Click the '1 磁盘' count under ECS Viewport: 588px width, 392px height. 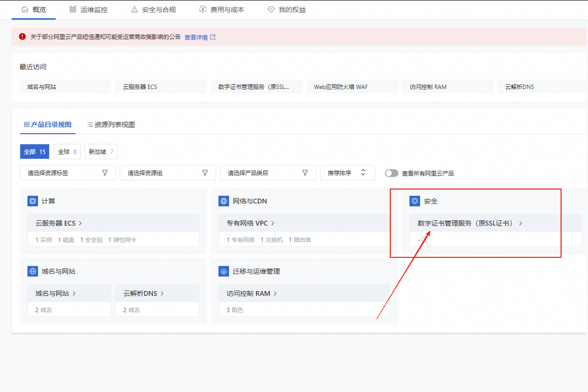tap(66, 240)
